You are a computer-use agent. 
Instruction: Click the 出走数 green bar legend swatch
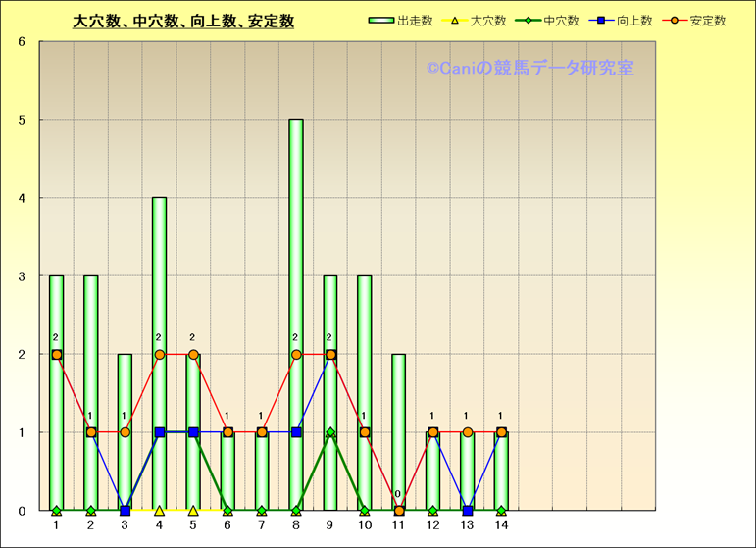(x=381, y=21)
